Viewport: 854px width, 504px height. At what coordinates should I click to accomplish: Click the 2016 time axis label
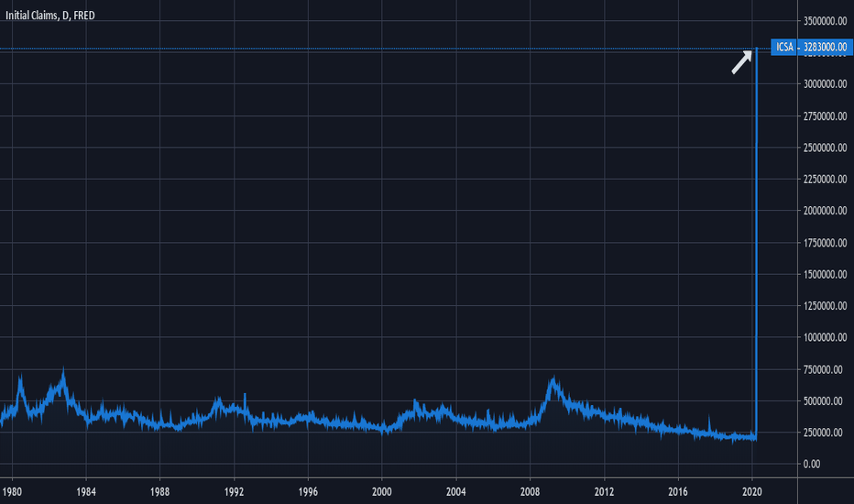(678, 492)
